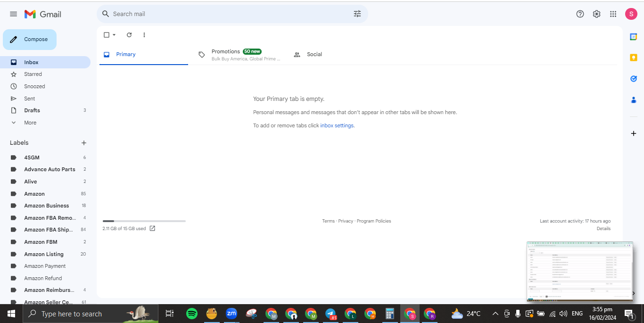Click the Search mail input field
Screen dimensions: 644x323
click(231, 14)
